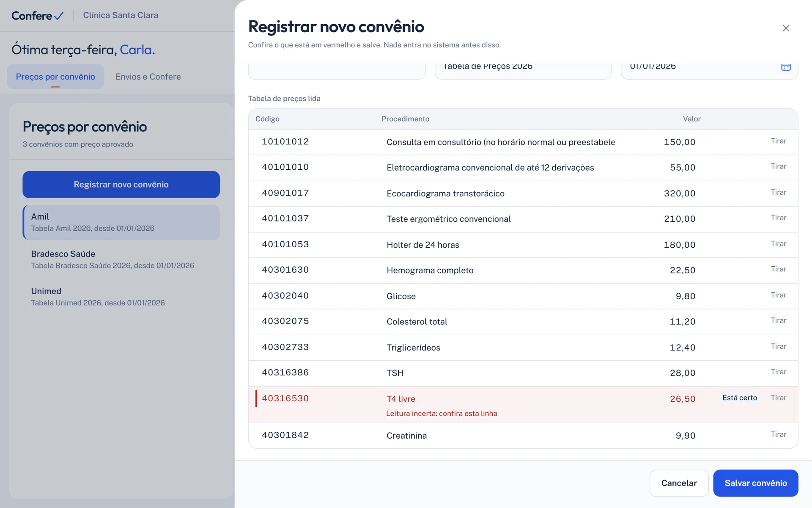Open the calendar icon in date field

(x=786, y=67)
